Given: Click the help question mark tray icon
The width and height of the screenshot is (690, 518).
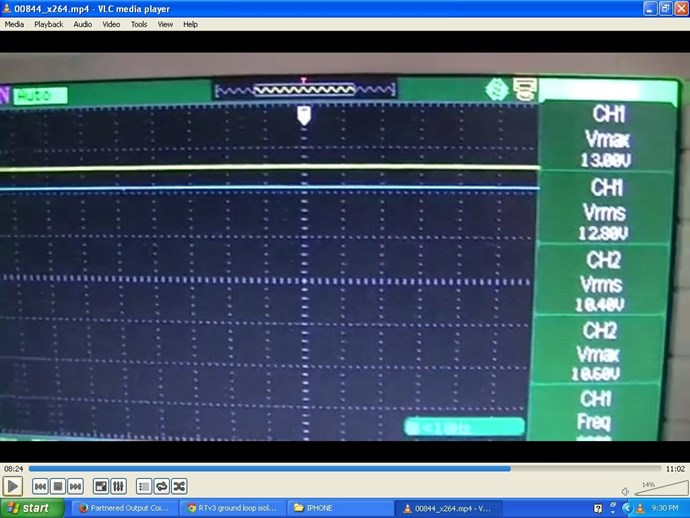Looking at the screenshot, I should click(x=598, y=509).
